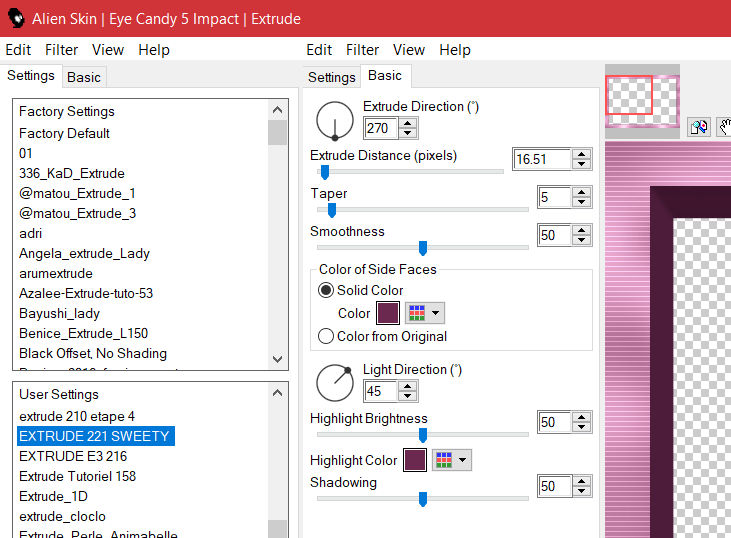
Task: Select the hand pan tool icon
Action: click(725, 127)
